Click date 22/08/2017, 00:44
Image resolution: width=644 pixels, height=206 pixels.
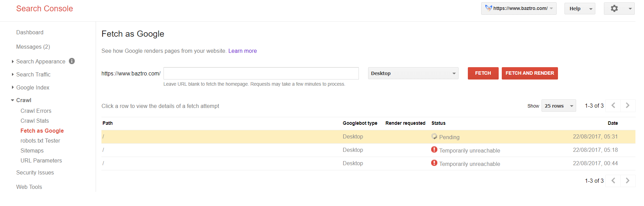(595, 163)
